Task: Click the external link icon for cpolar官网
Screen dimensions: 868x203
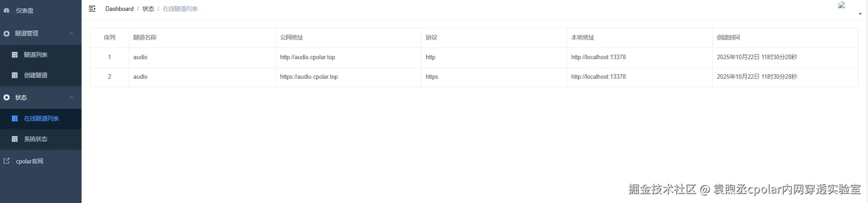Action: [x=6, y=161]
